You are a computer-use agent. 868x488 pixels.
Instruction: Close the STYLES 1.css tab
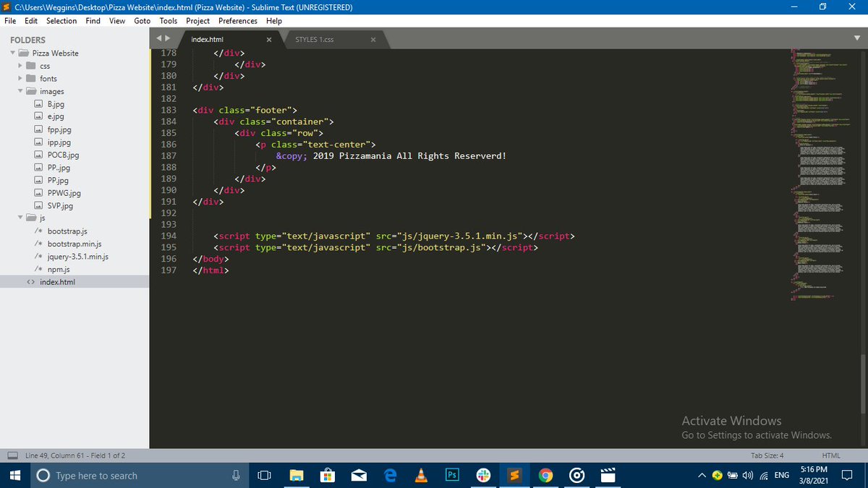373,39
